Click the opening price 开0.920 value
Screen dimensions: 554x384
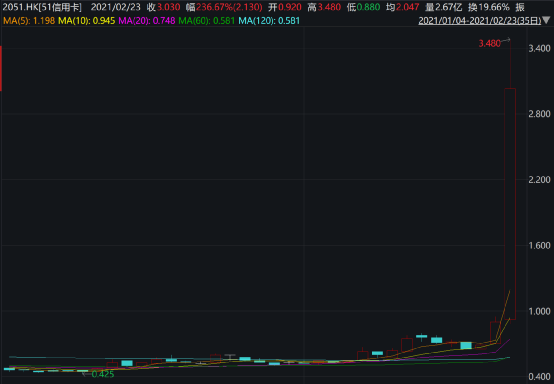coord(284,7)
